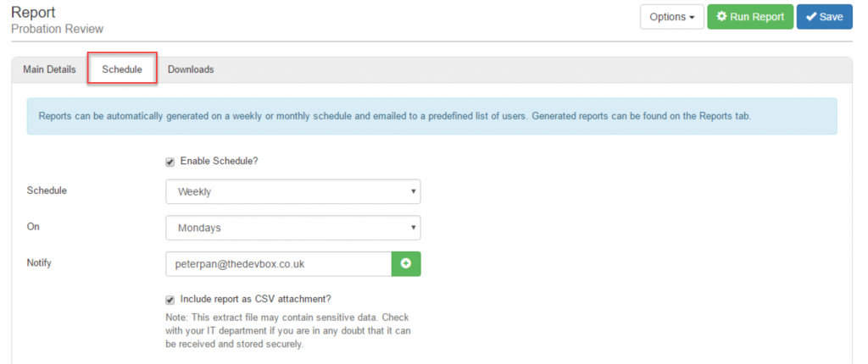Open the Options dropdown menu
The image size is (868, 364).
click(x=671, y=17)
